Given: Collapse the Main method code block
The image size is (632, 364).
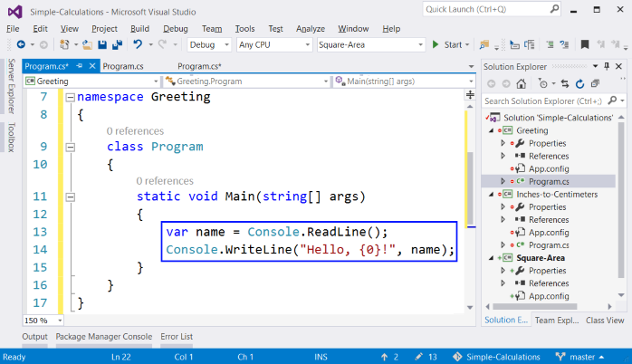Looking at the screenshot, I should (x=70, y=197).
